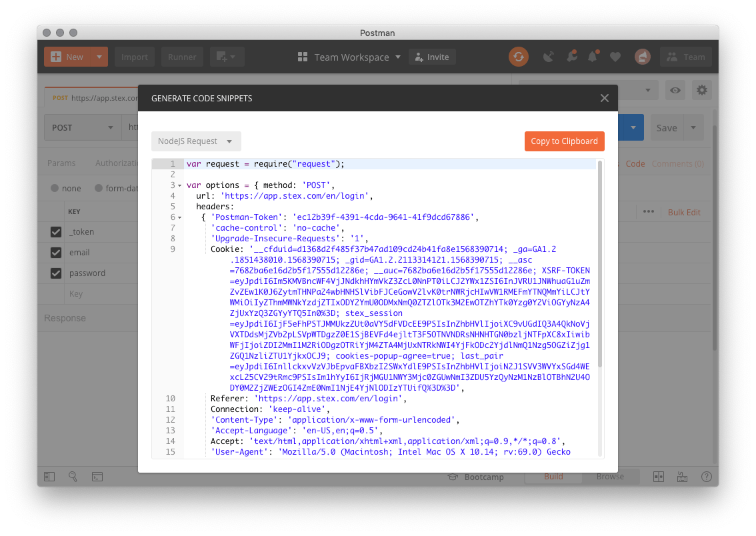Click the 'Accept-Language' header line
This screenshot has width=756, height=536.
(297, 431)
